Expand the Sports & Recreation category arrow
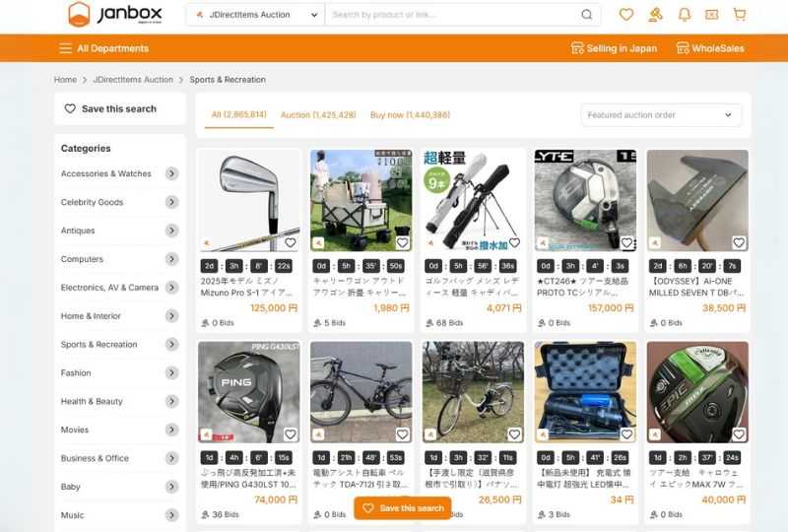 click(x=171, y=345)
